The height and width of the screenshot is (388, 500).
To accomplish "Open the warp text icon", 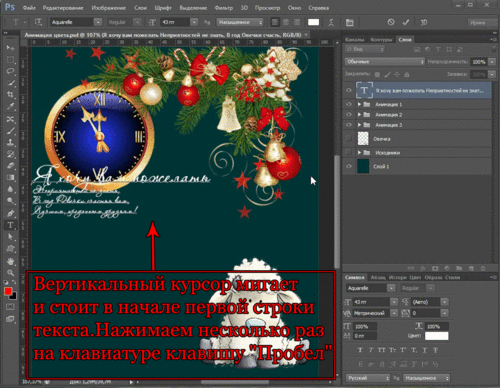I will (331, 22).
